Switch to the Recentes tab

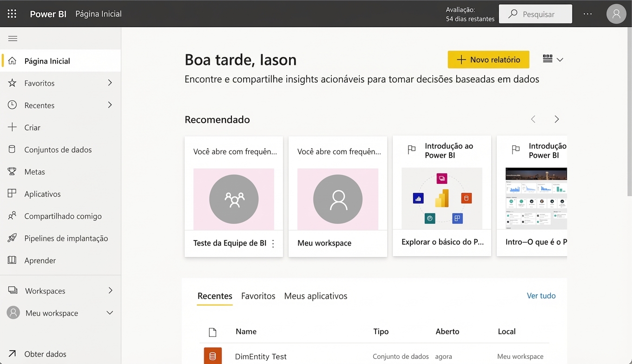pos(215,296)
